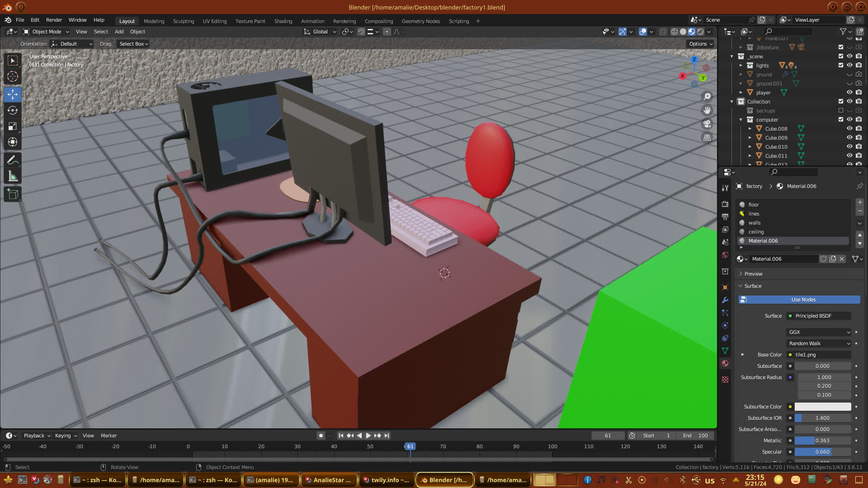Screen dimensions: 868x488
Task: Choose the Add Cube tool
Action: pos(13,194)
